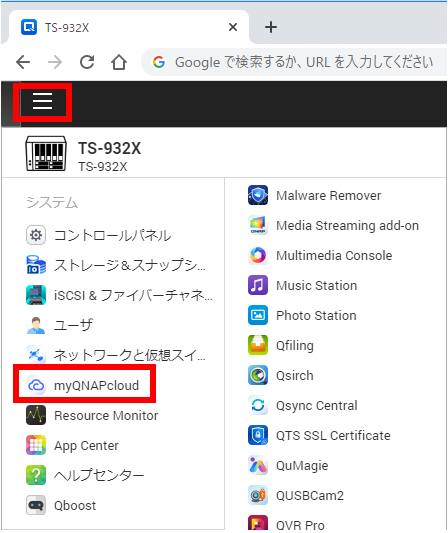The image size is (448, 533).
Task: Select the TS-932X browser tab
Action: tap(129, 27)
